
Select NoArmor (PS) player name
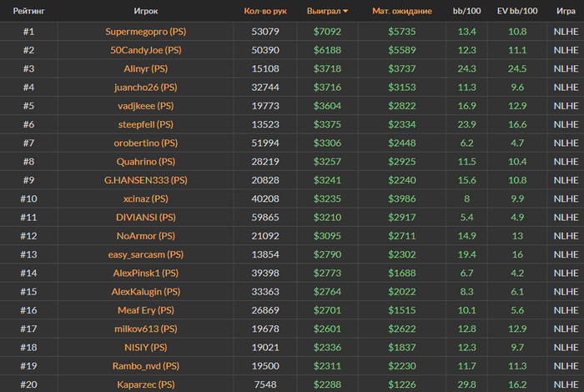pyautogui.click(x=146, y=236)
